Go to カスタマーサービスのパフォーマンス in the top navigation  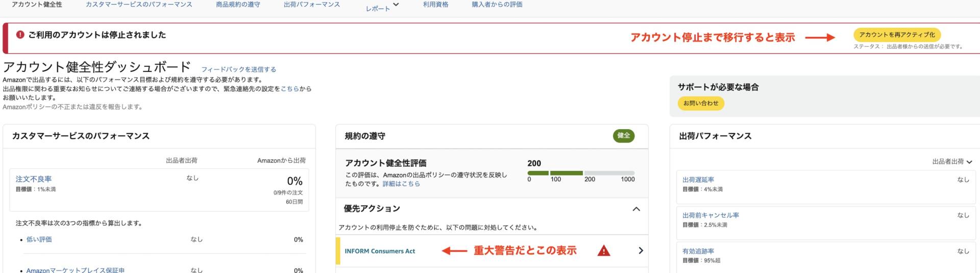coord(139,5)
